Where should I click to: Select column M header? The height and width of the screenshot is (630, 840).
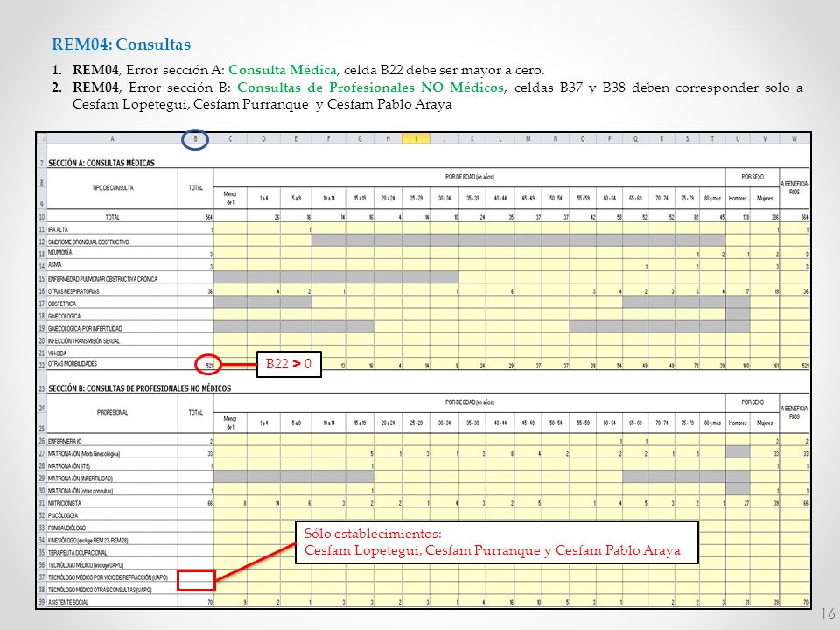coord(528,139)
